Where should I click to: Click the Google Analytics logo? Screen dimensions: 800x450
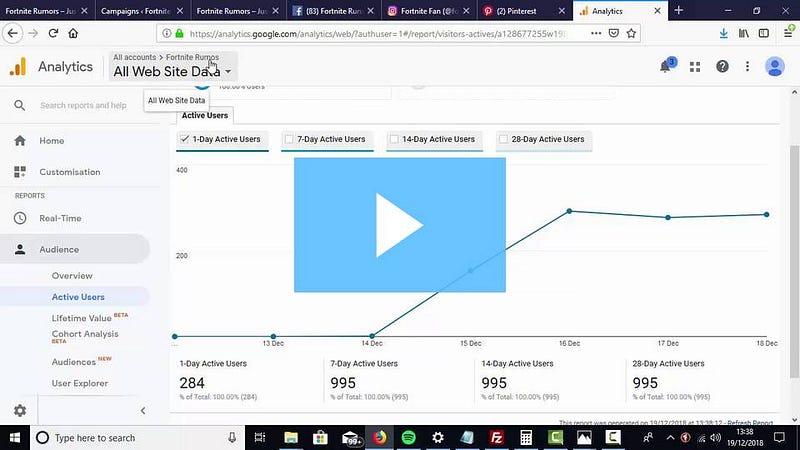pyautogui.click(x=18, y=67)
